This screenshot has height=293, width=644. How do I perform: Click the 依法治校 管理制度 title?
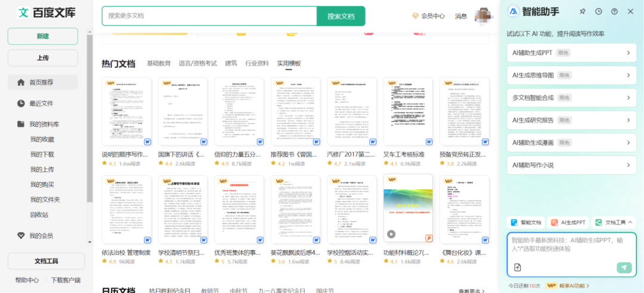[x=126, y=253]
